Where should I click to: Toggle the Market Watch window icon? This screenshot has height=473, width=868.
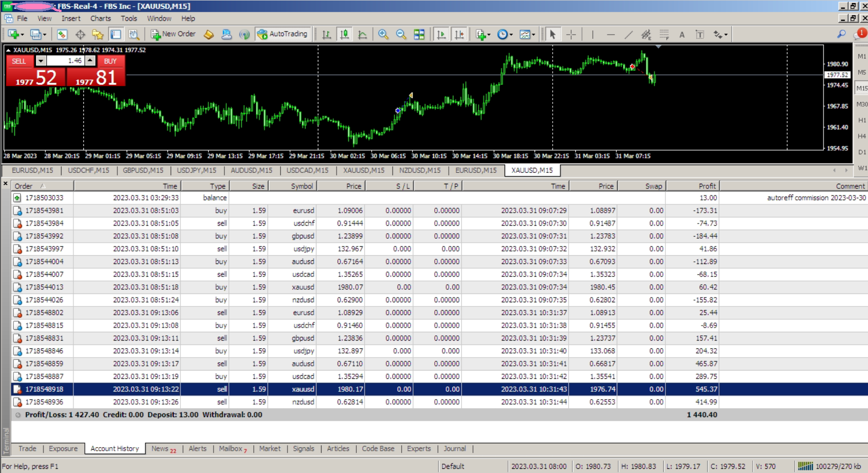point(62,34)
